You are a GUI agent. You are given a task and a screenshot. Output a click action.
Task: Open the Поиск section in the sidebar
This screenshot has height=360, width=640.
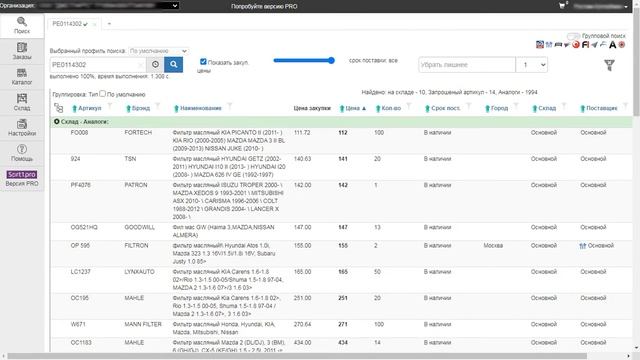point(22,26)
